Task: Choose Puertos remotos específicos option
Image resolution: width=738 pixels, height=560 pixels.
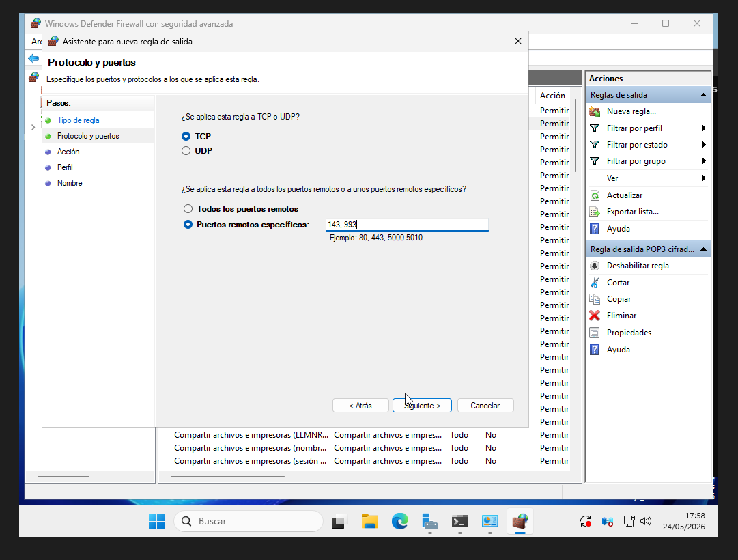Action: click(x=188, y=225)
